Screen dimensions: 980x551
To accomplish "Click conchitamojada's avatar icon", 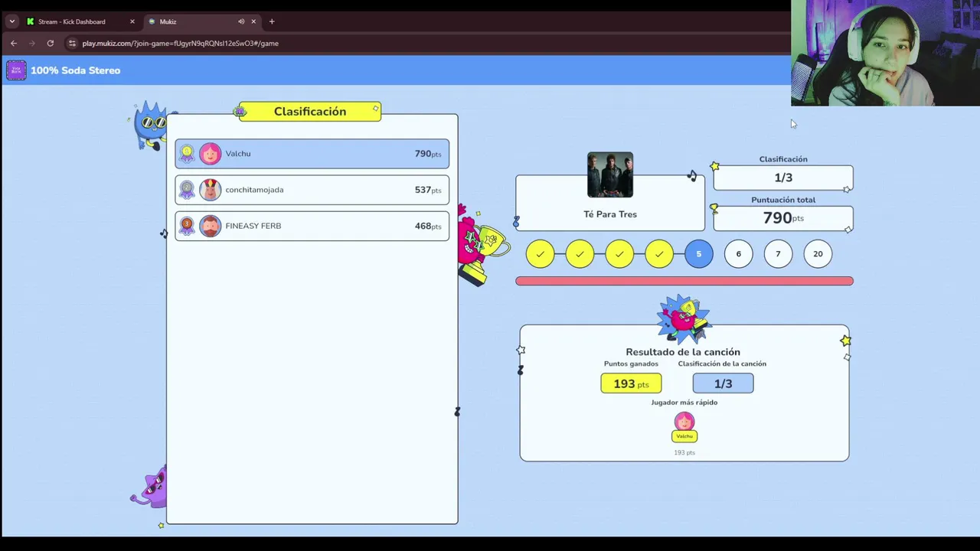I will click(210, 190).
